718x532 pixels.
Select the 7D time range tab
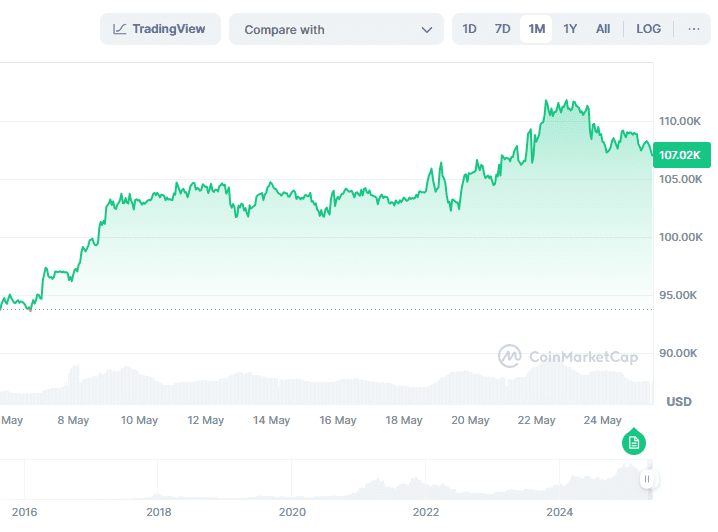click(x=502, y=29)
